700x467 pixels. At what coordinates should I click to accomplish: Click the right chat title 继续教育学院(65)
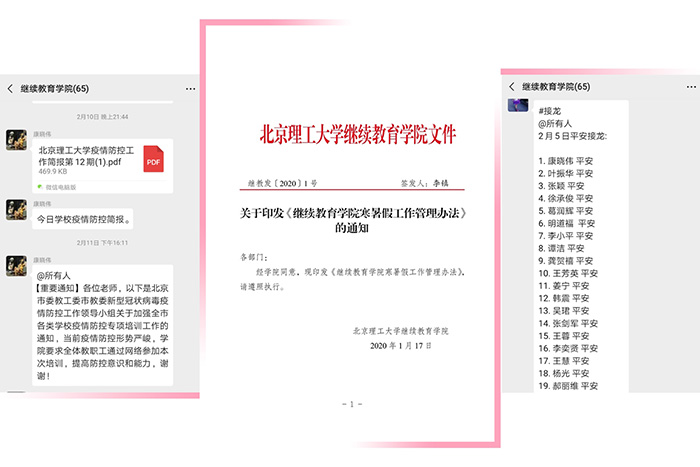coord(556,87)
